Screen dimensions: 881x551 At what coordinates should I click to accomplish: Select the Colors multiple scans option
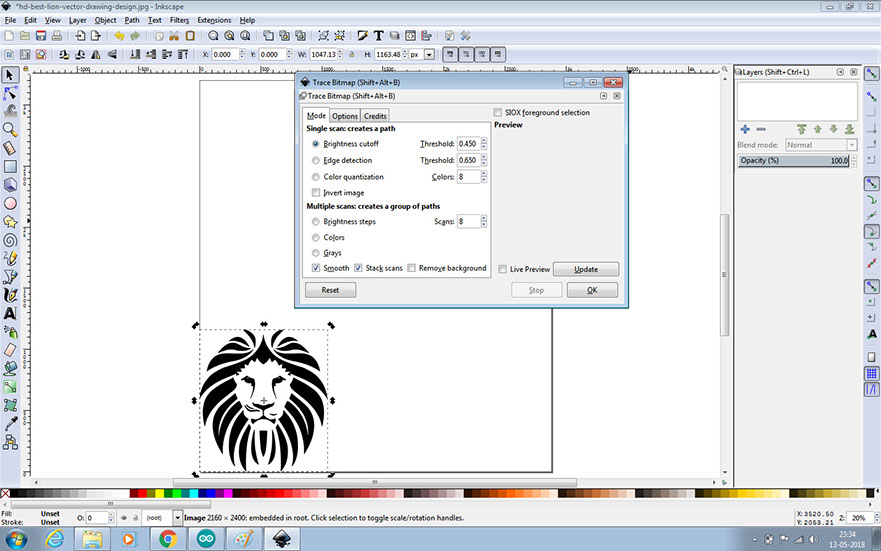[x=316, y=238]
